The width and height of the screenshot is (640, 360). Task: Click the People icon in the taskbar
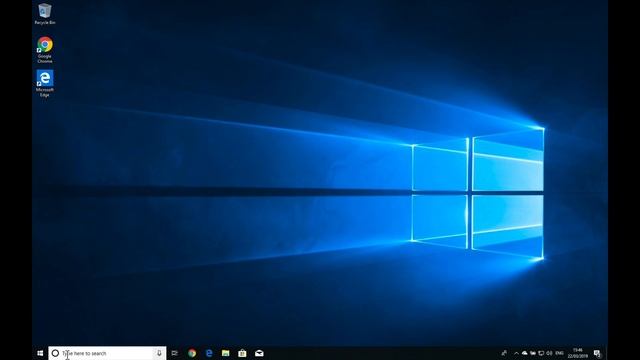(504, 353)
